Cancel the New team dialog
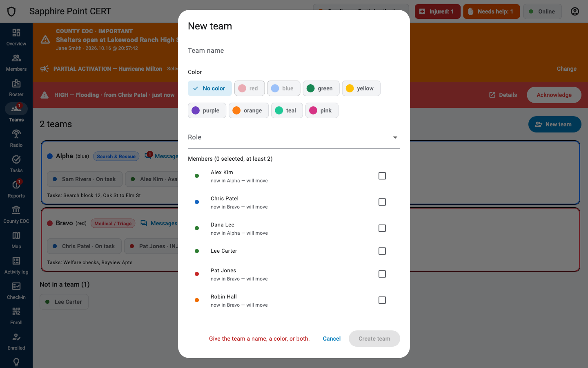 (332, 339)
